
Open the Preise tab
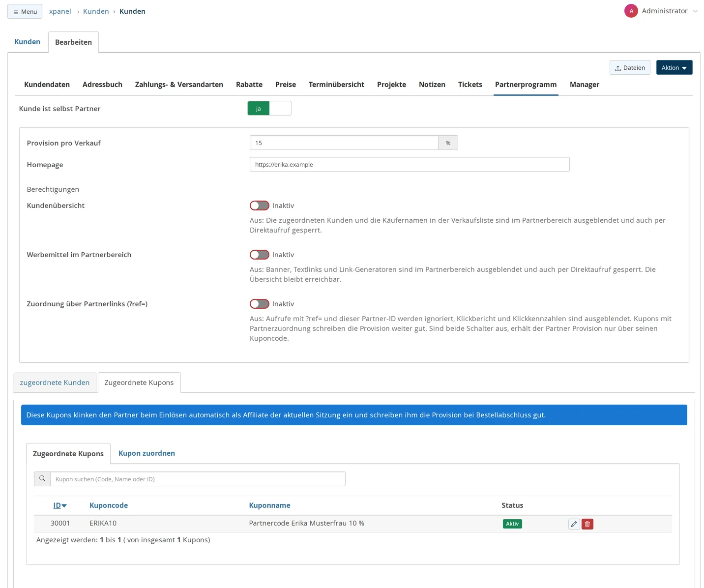point(286,85)
